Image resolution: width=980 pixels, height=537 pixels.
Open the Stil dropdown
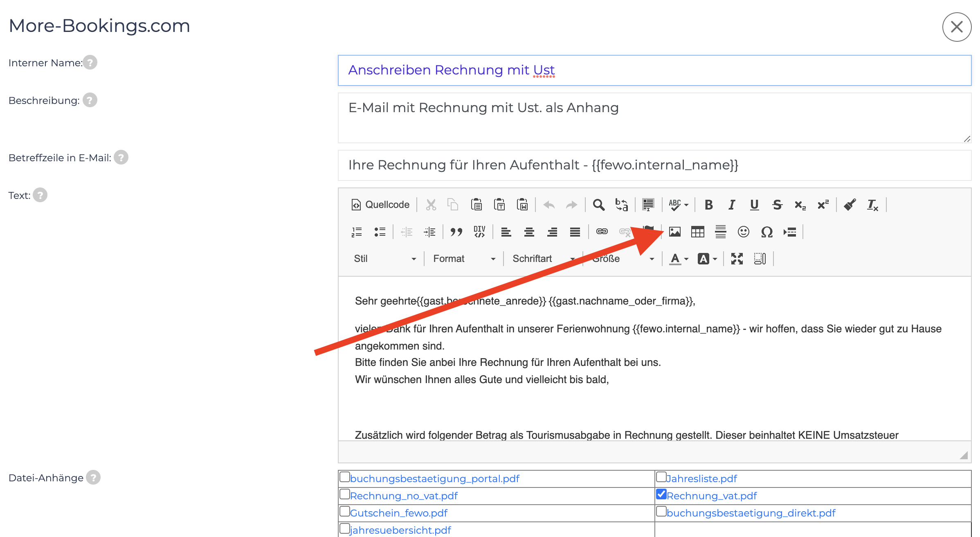tap(384, 259)
